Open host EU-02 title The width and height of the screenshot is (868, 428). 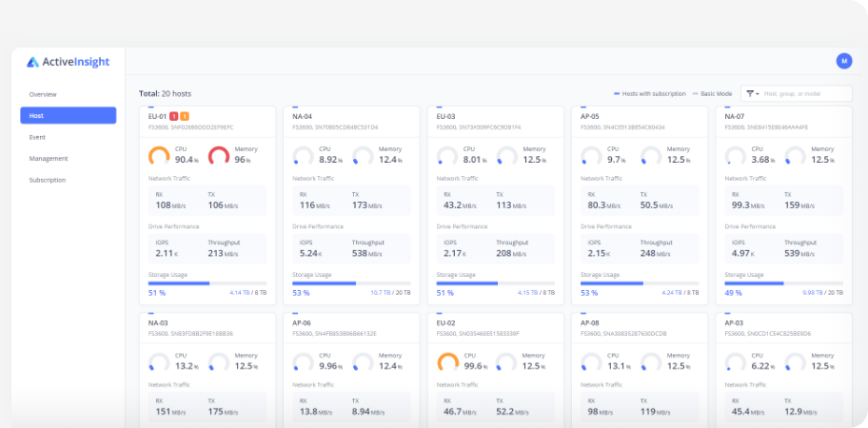click(x=445, y=323)
